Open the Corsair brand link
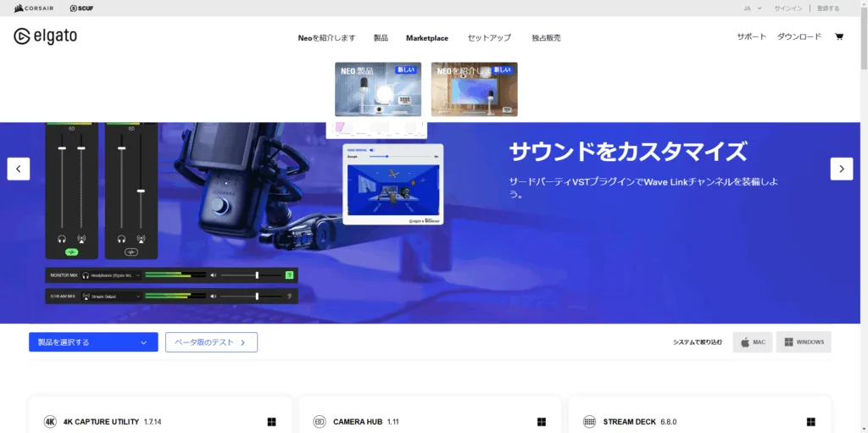Viewport: 868px width, 433px height. coord(34,8)
